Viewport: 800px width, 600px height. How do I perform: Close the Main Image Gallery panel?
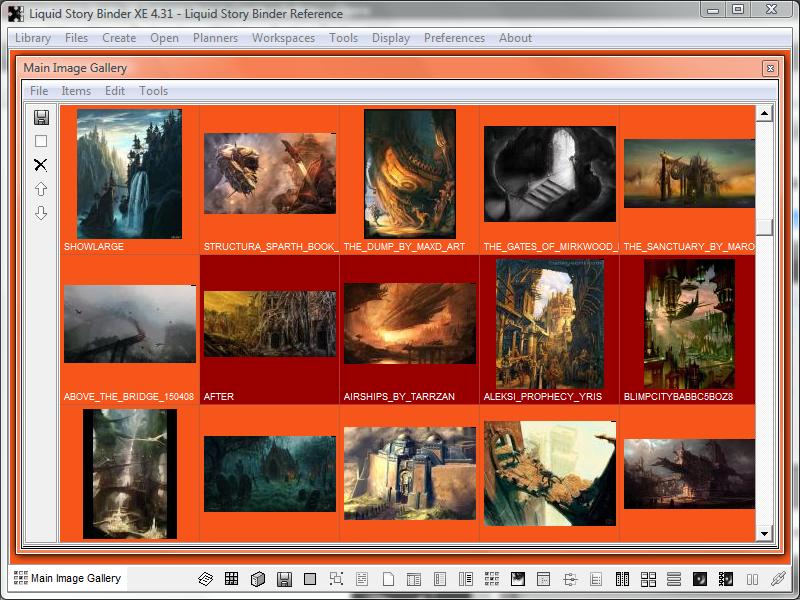[769, 69]
